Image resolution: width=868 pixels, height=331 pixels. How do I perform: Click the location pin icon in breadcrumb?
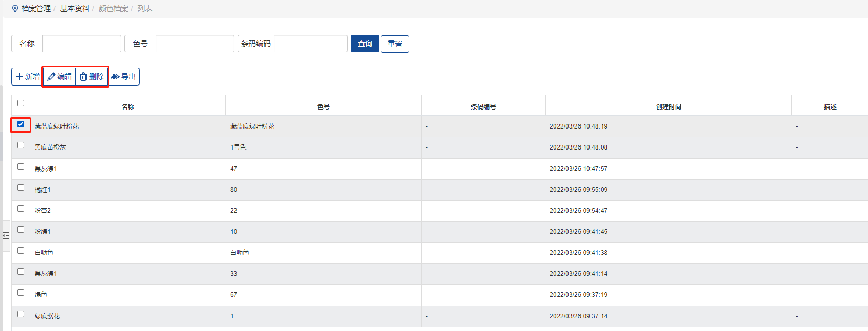coord(15,8)
